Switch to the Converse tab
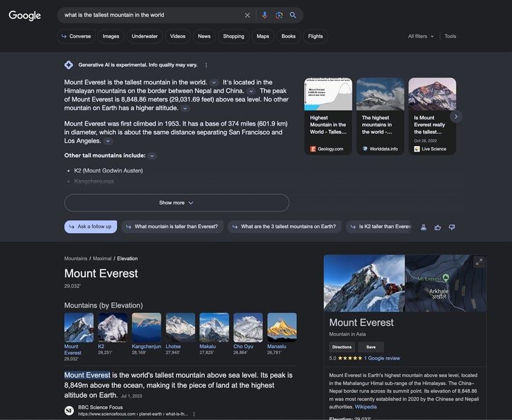The height and width of the screenshot is (420, 512). point(76,36)
